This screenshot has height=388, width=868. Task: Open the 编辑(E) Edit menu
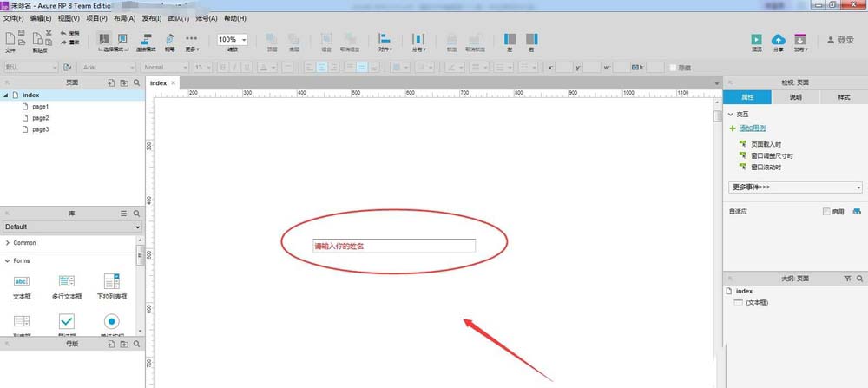tap(41, 18)
